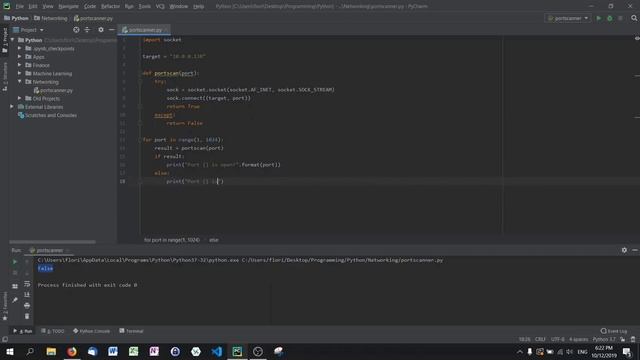Select the portscanner tab in Run panel
This screenshot has width=640, height=360.
[x=49, y=250]
